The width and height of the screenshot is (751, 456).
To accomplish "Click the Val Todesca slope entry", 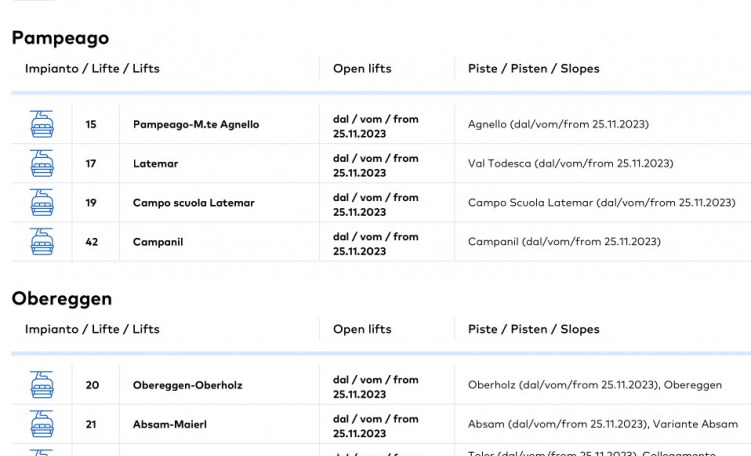I will click(570, 164).
